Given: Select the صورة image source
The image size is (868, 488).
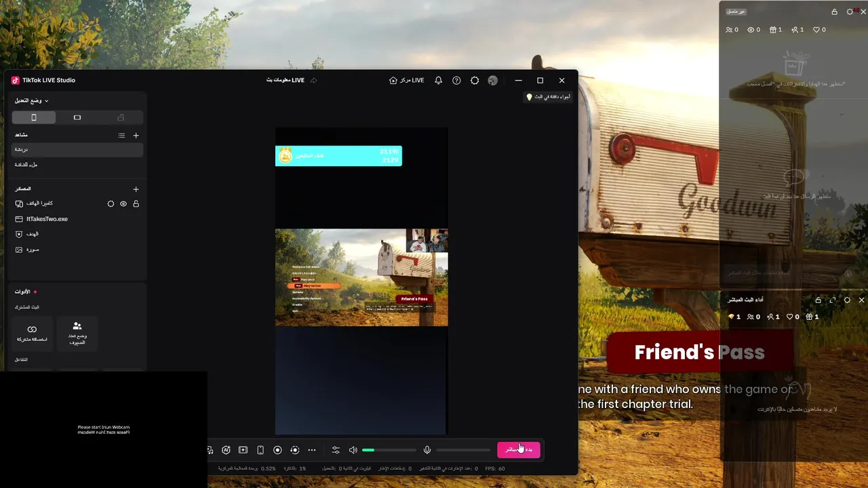Looking at the screenshot, I should point(77,249).
